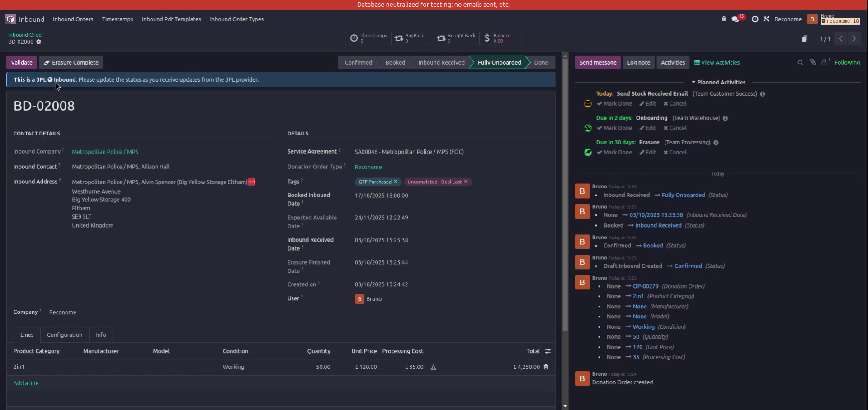Open the optional columns selector on the Lines table
This screenshot has width=868, height=410.
point(547,351)
